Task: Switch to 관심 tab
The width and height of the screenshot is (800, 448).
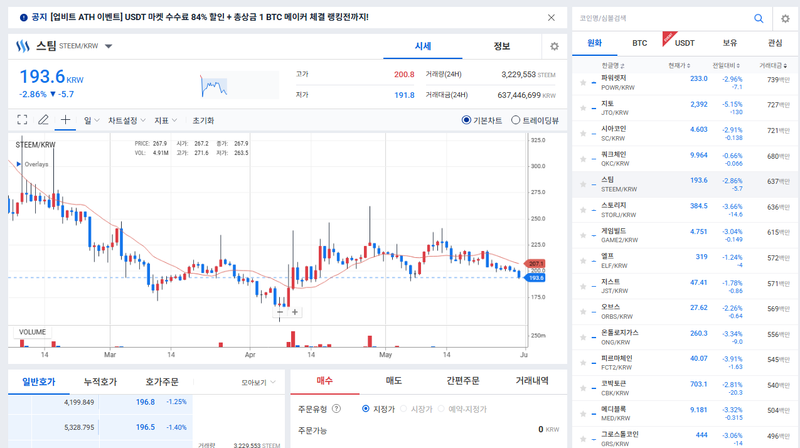Action: (x=775, y=43)
